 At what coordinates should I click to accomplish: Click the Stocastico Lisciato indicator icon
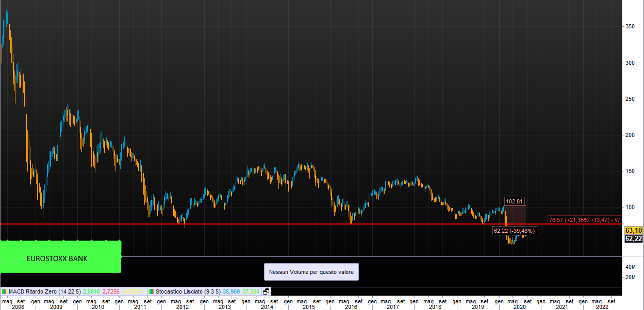tap(152, 291)
